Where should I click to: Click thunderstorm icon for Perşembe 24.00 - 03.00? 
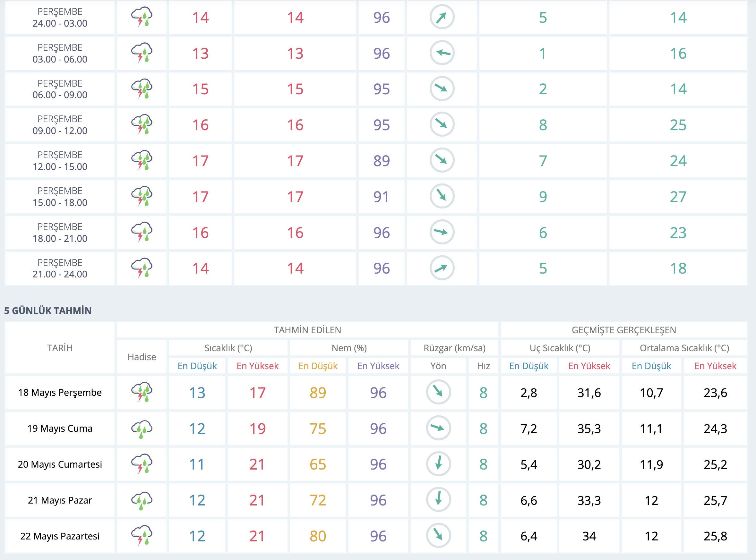point(142,17)
